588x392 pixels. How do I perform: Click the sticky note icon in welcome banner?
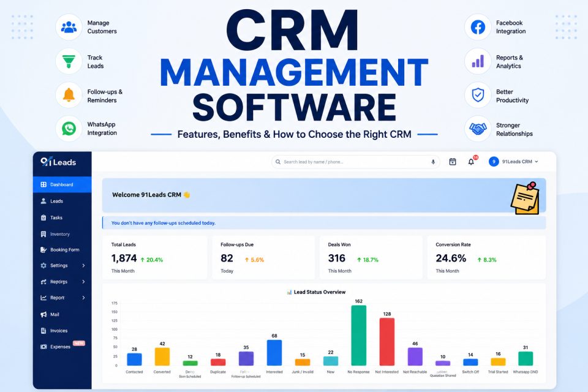tap(525, 198)
